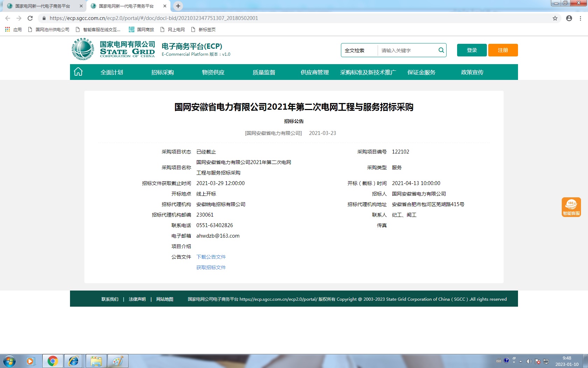
Task: Click the orange 注册 button
Action: click(x=503, y=50)
